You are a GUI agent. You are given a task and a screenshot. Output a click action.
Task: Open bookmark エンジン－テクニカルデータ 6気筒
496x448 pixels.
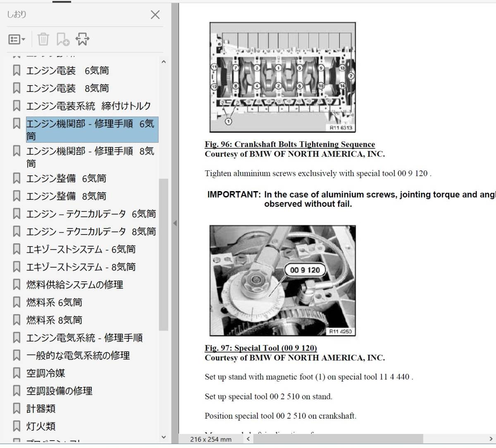pos(91,214)
